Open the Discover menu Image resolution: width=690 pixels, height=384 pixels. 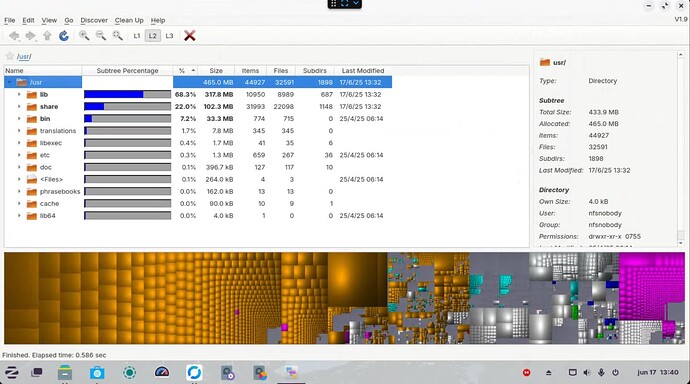click(94, 20)
